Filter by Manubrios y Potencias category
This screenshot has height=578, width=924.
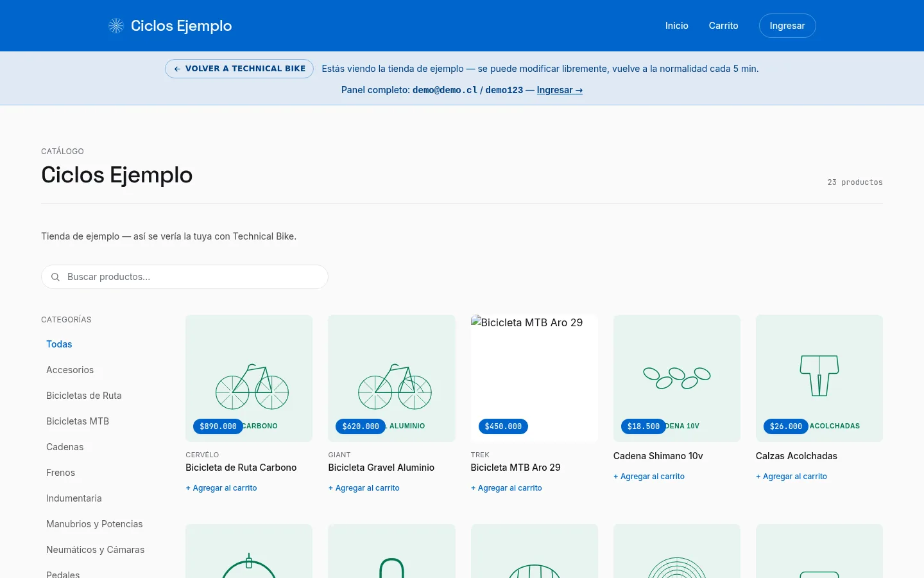[x=94, y=524]
